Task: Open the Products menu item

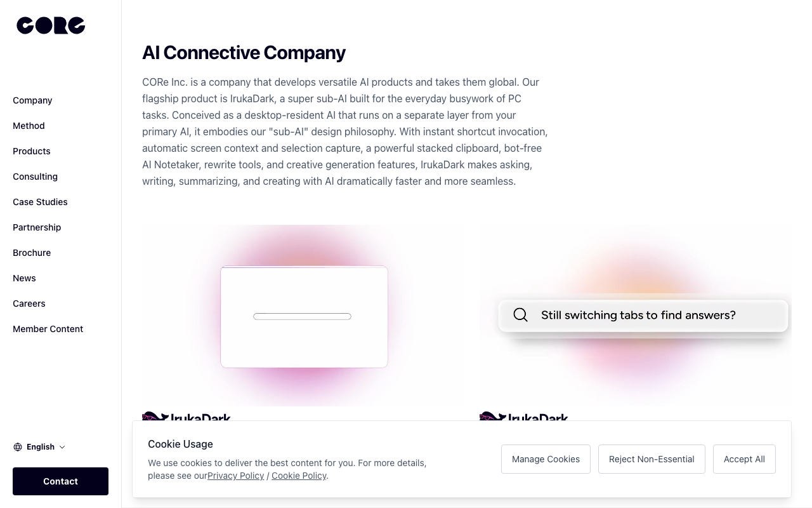Action: [x=32, y=151]
